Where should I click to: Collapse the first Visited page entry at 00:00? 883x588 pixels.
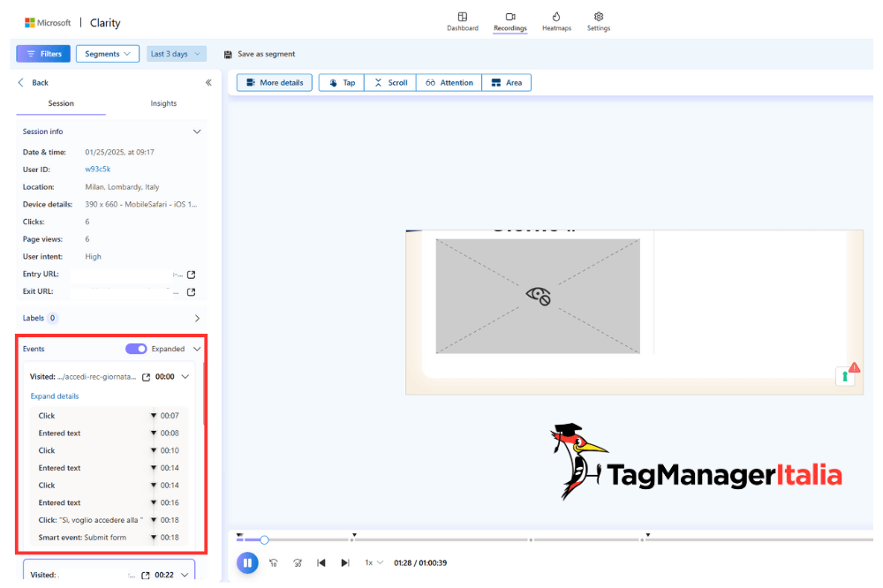click(x=185, y=377)
